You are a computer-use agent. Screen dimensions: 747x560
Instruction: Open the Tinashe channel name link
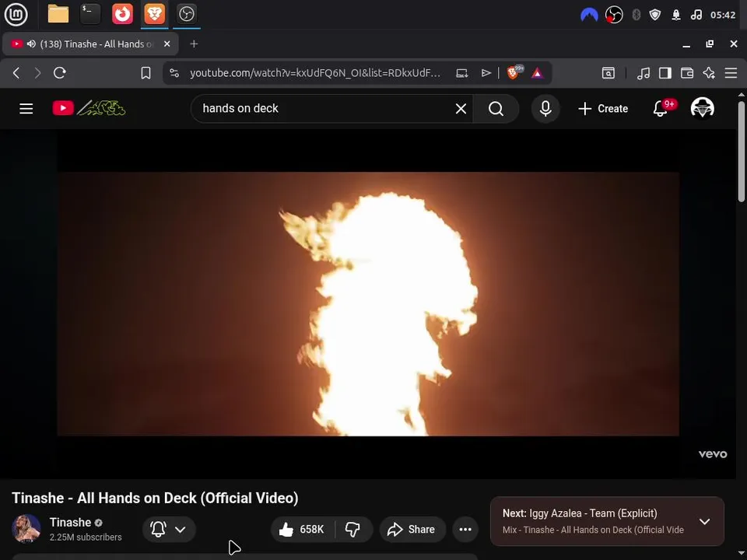click(x=70, y=523)
